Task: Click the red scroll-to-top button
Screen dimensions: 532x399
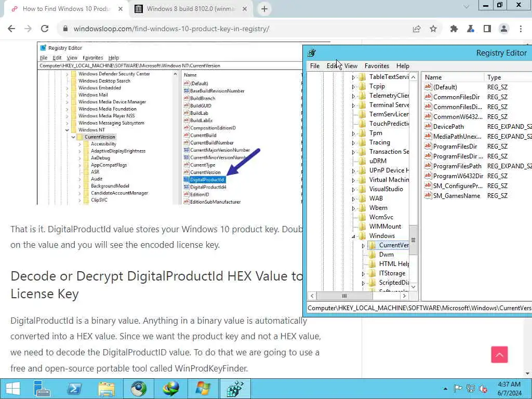Action: (x=499, y=354)
